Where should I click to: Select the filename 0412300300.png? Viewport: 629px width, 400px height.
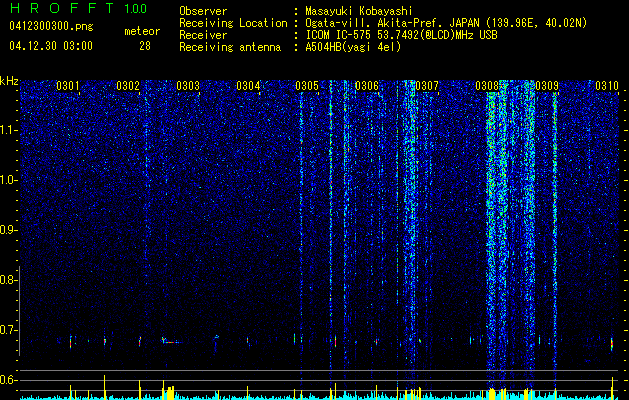point(51,26)
